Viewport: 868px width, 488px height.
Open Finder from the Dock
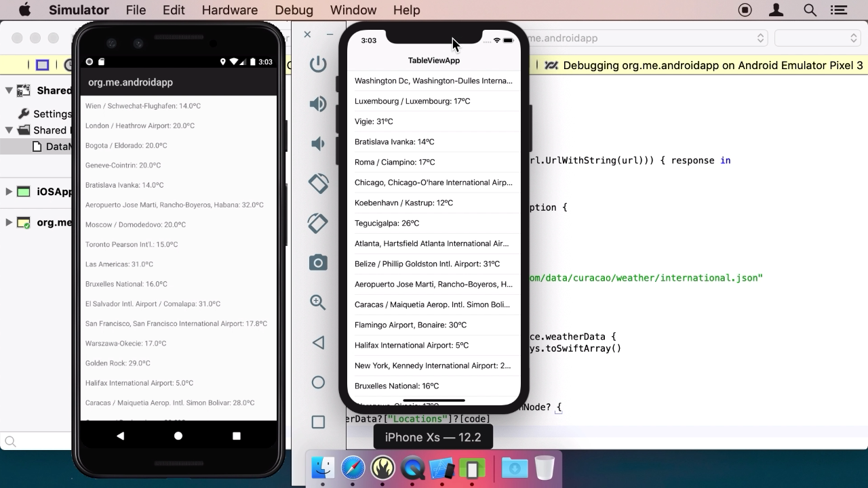tap(323, 468)
